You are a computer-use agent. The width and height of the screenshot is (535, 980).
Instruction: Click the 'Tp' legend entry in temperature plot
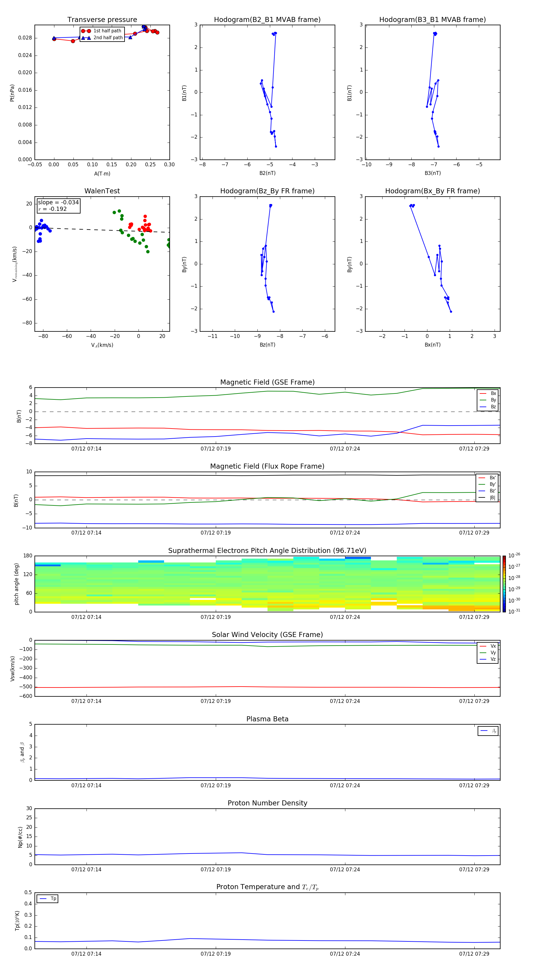[x=48, y=899]
